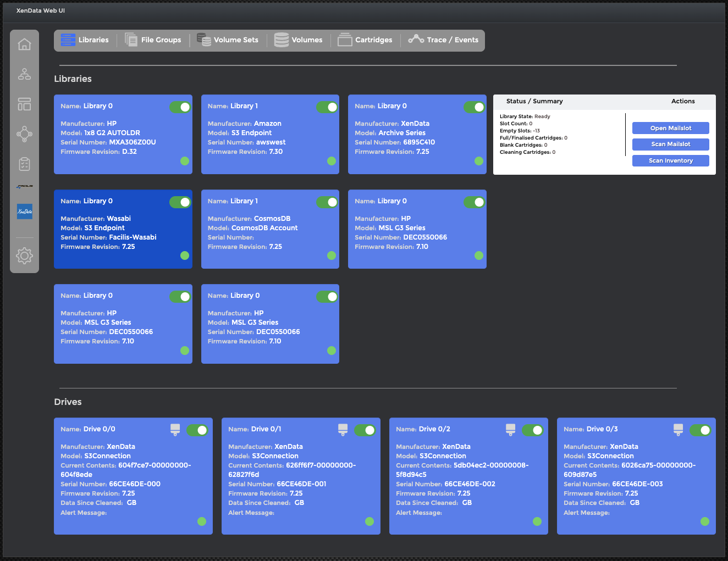The width and height of the screenshot is (728, 561).
Task: Open the connected nodes sidebar icon
Action: tap(24, 134)
